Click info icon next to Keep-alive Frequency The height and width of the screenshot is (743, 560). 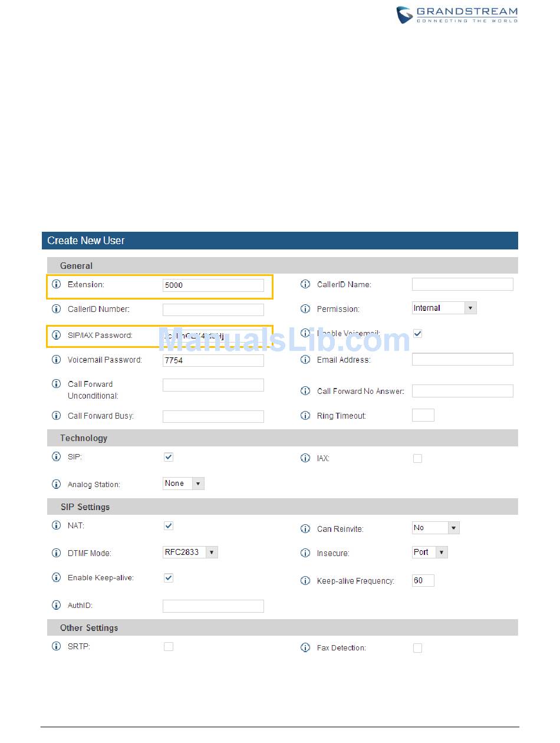coord(305,581)
